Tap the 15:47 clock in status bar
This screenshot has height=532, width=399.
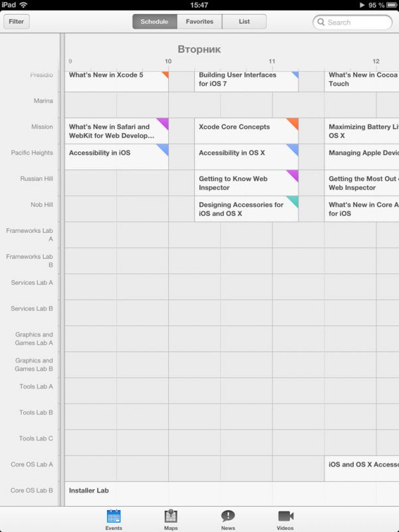[199, 5]
